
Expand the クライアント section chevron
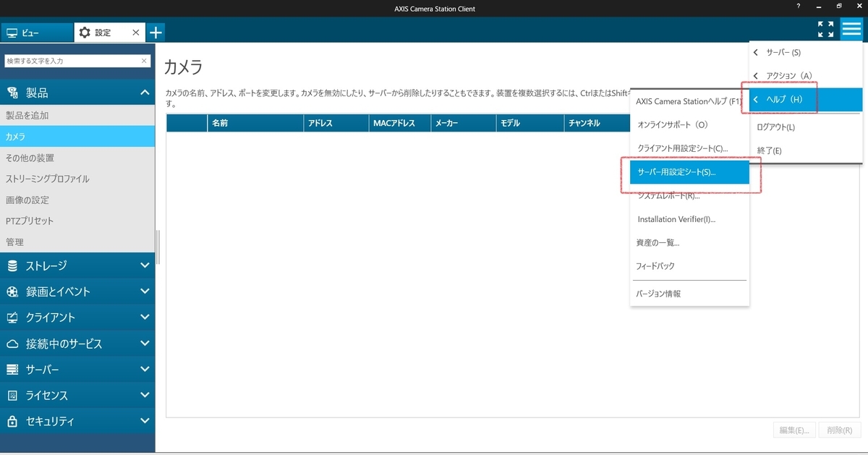[x=145, y=318]
